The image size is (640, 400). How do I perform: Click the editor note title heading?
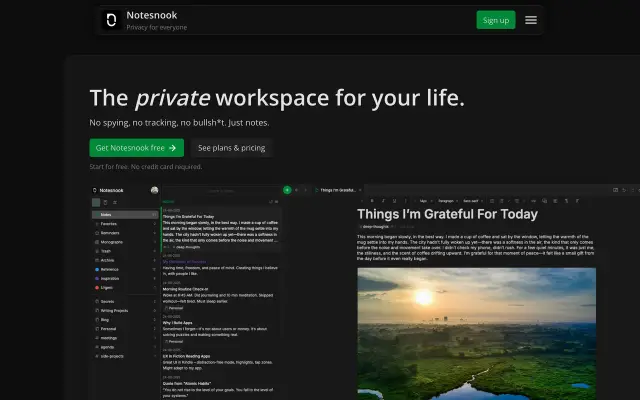(447, 214)
